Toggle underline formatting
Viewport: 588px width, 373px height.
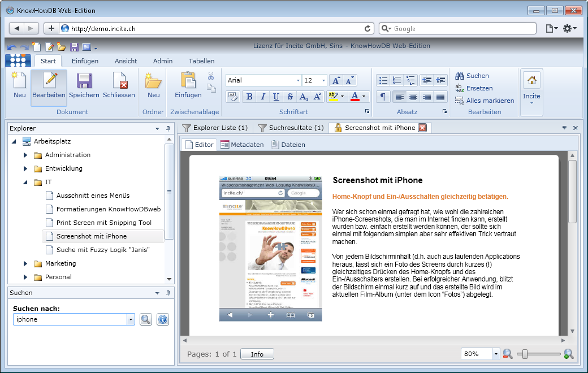click(276, 97)
